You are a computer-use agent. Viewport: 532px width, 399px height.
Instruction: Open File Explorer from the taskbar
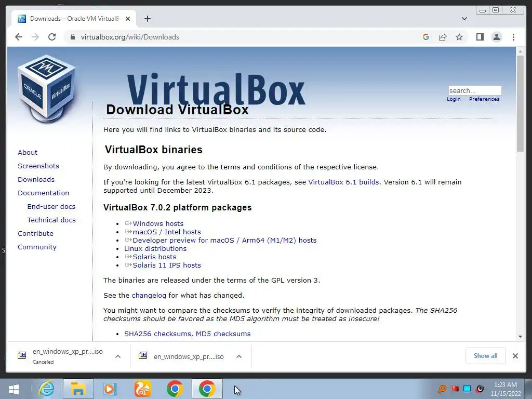coord(78,389)
